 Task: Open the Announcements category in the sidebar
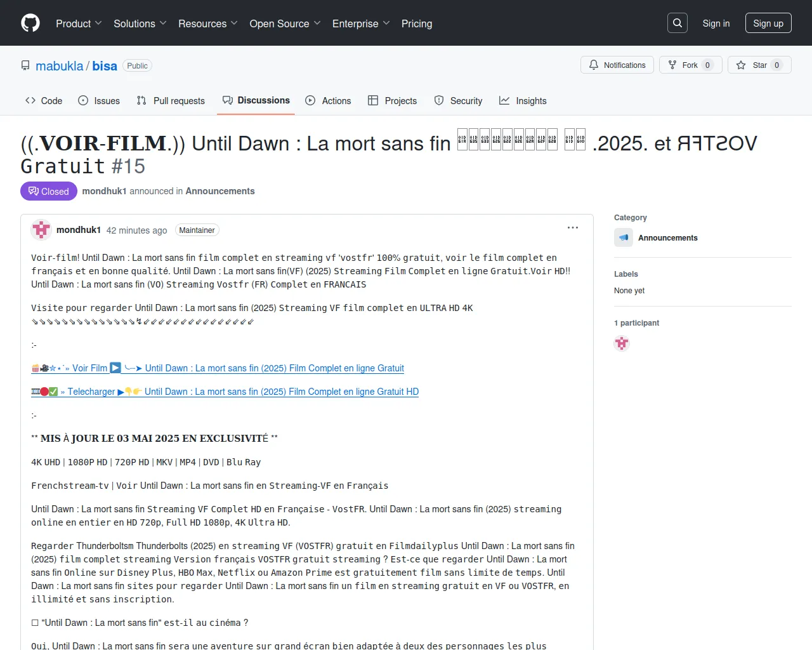[668, 237]
